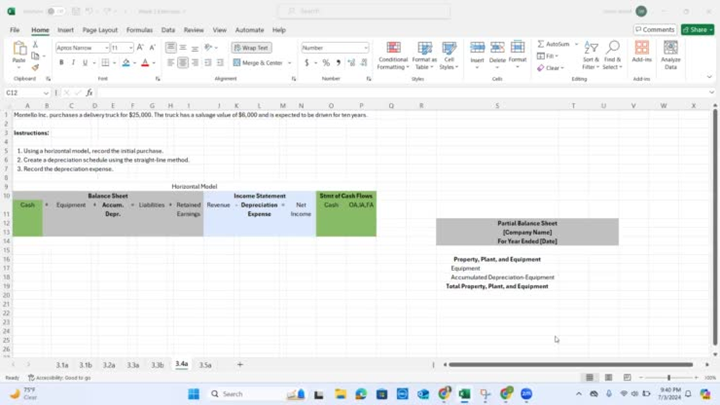Click the Comments button

point(655,30)
